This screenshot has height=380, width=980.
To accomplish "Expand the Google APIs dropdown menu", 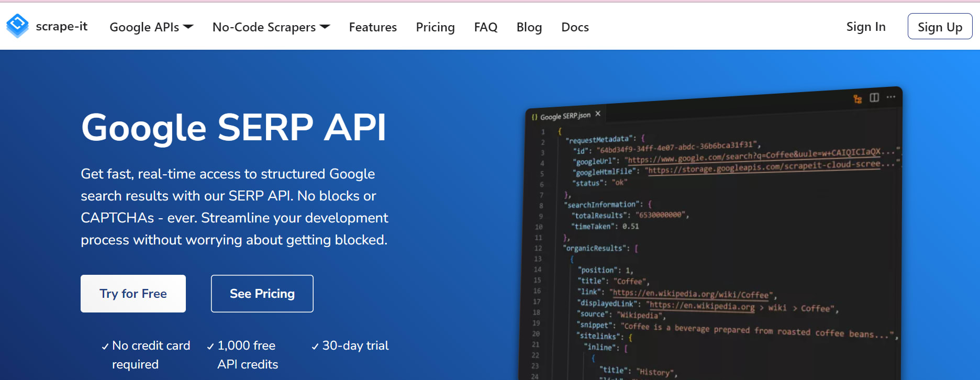I will point(151,27).
